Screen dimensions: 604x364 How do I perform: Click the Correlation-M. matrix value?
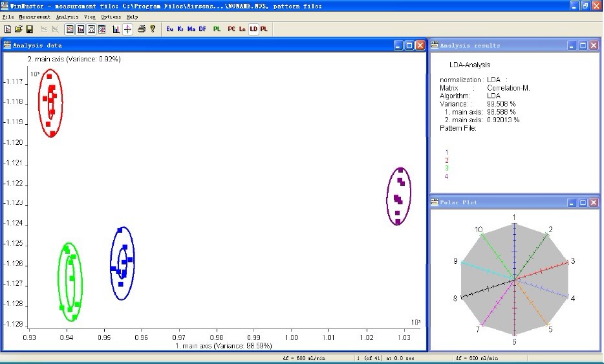point(508,88)
